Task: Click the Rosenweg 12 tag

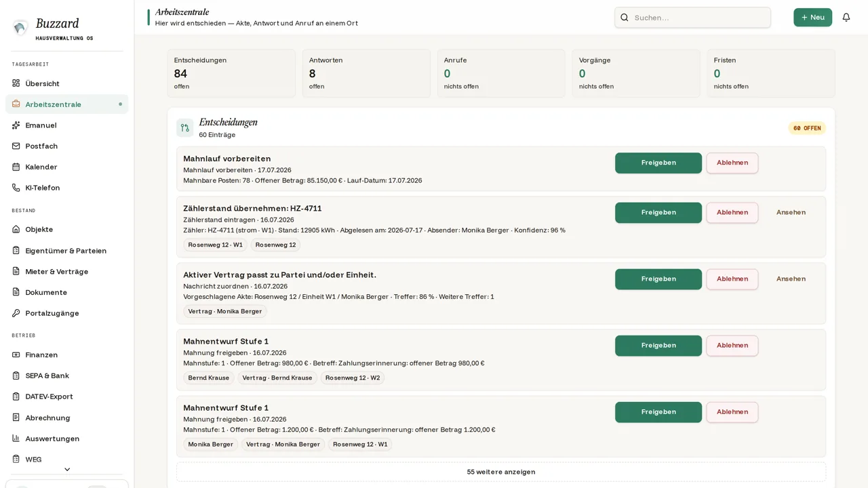Action: click(x=275, y=245)
